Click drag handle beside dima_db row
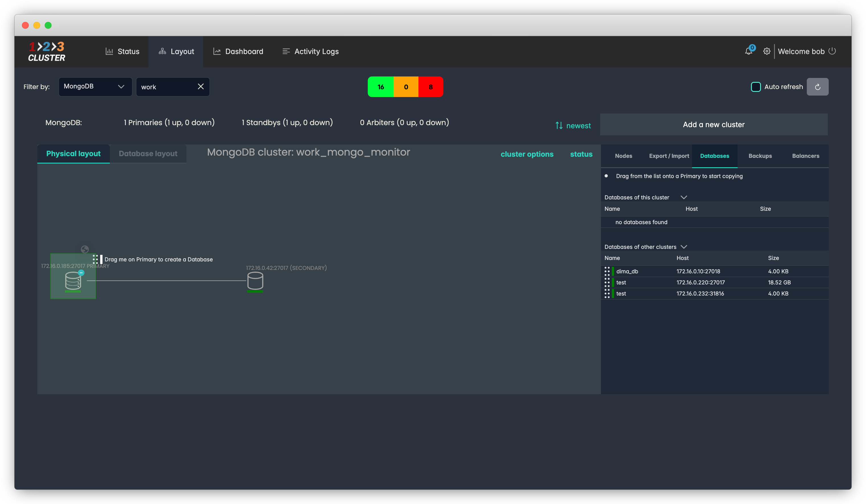The height and width of the screenshot is (504, 866). 607,271
